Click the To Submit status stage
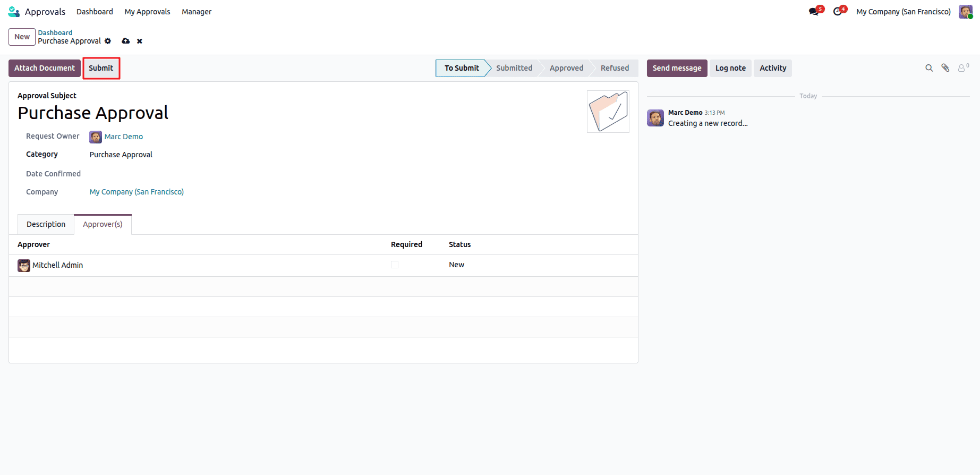This screenshot has height=475, width=980. click(462, 68)
